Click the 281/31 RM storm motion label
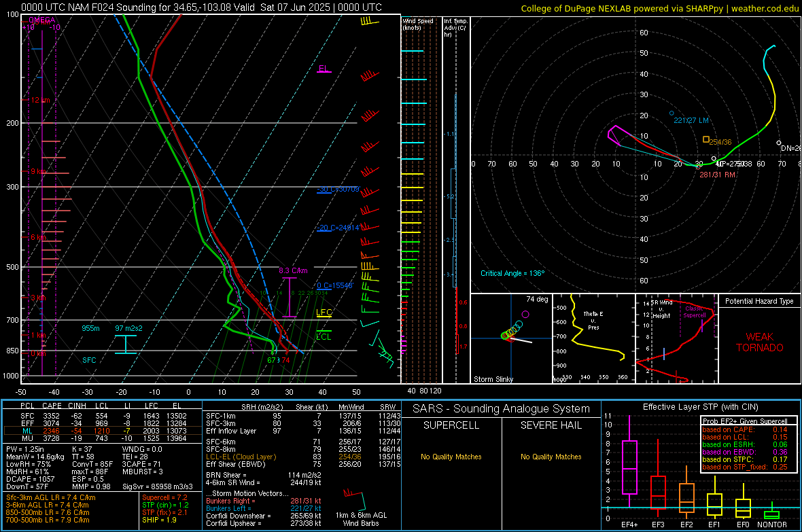Viewport: 802px width, 532px height. [717, 175]
